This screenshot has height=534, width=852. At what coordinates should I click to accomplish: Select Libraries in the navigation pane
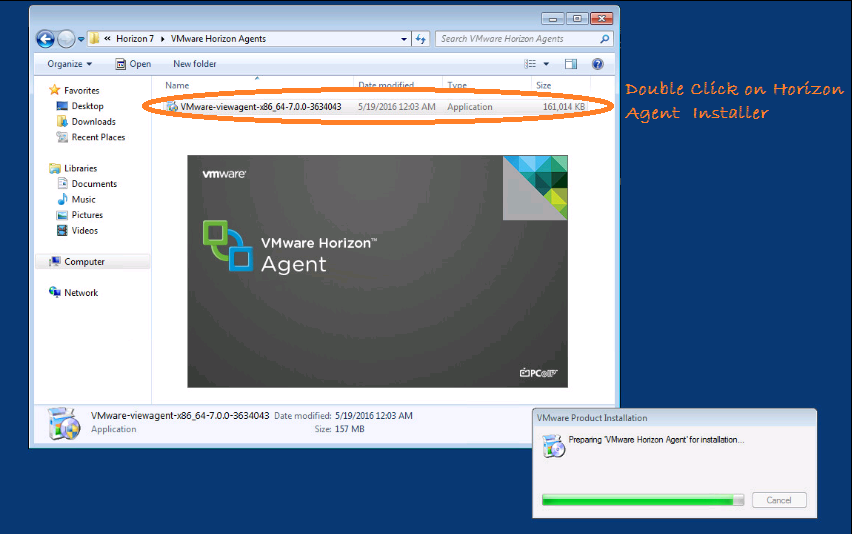pos(80,168)
